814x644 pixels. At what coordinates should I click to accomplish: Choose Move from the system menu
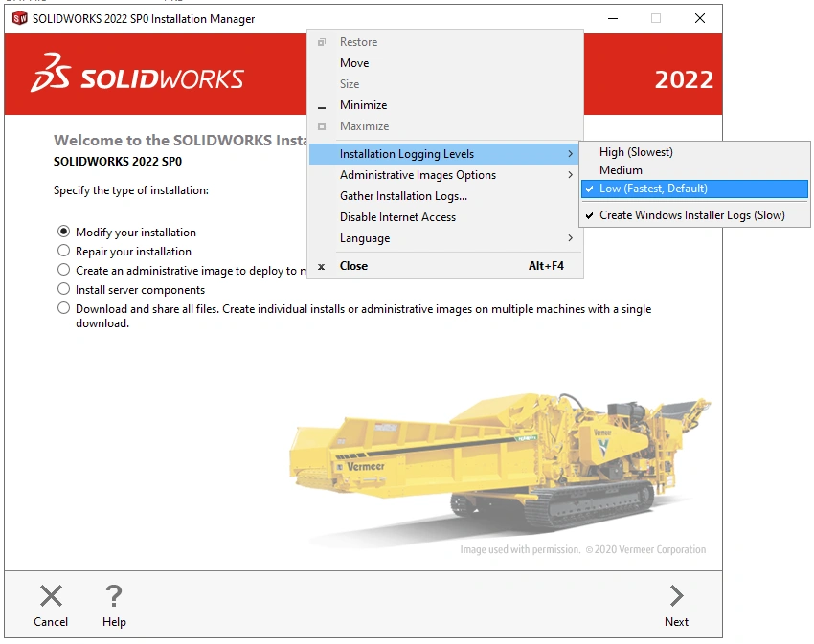pyautogui.click(x=445, y=63)
